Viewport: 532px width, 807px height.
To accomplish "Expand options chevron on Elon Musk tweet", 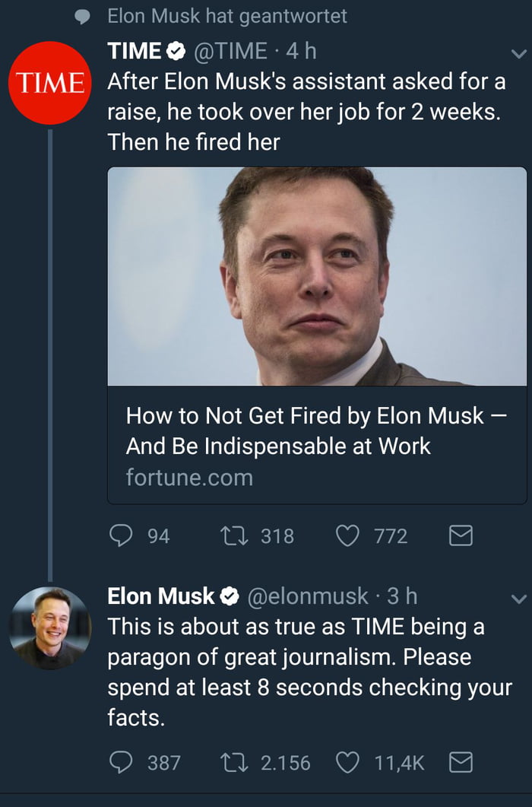I will coord(518,599).
